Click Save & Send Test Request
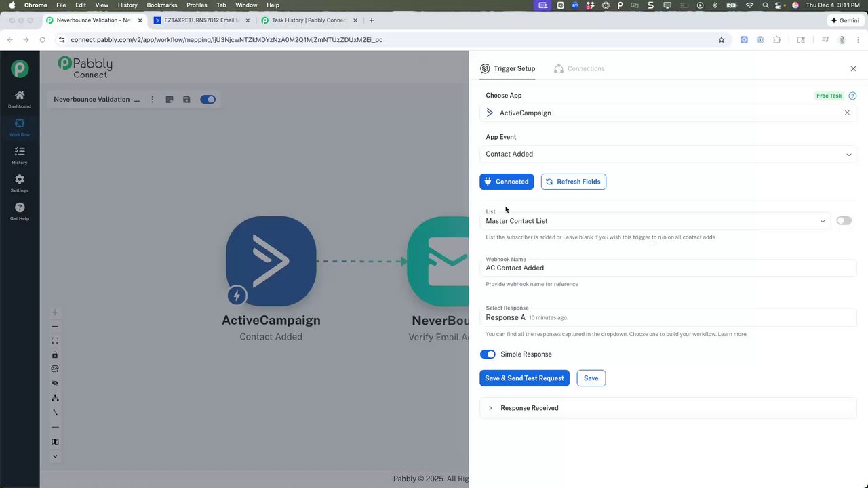Screen dimensions: 868x488 click(x=524, y=378)
